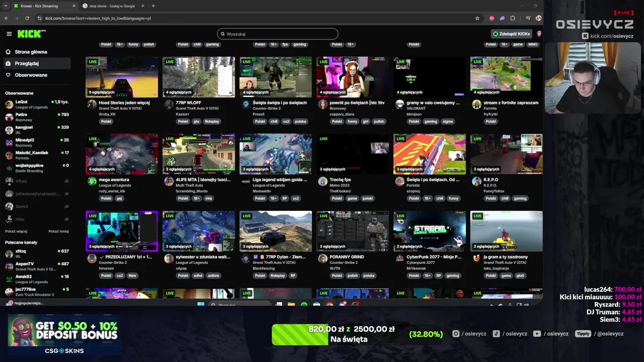Bookmark page with the star icon
This screenshot has width=644, height=362.
click(x=477, y=18)
